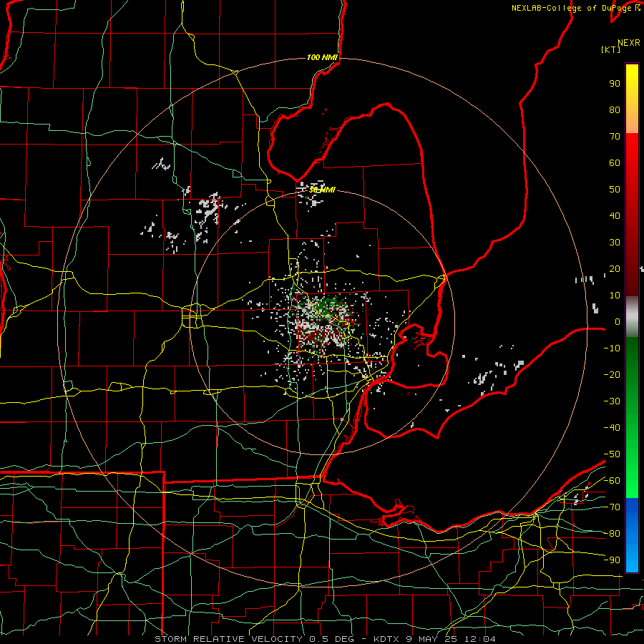
Task: Click the positive 10 scale value
Action: tap(615, 296)
